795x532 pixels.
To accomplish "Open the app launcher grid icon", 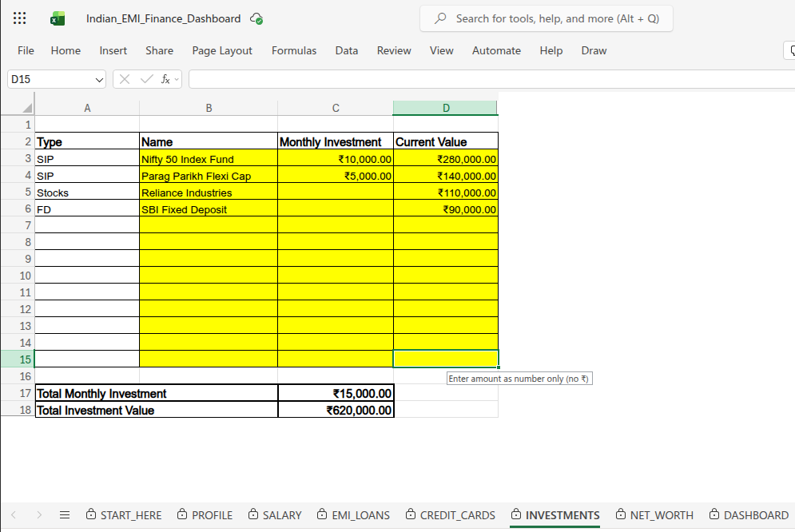I will click(19, 18).
